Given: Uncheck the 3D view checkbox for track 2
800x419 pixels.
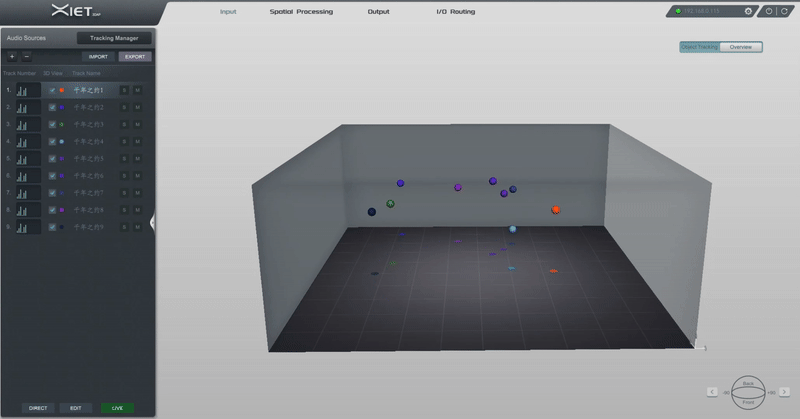Looking at the screenshot, I should tap(52, 107).
